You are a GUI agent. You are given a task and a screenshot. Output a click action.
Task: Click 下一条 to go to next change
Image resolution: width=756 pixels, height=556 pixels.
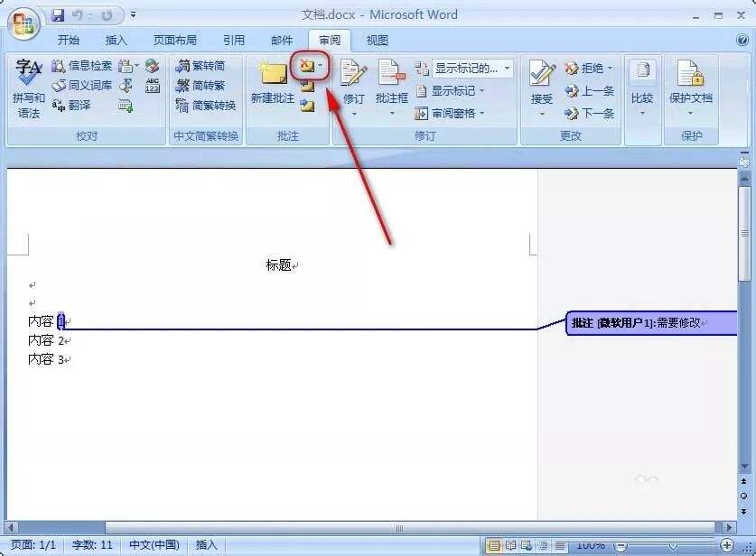coord(591,114)
